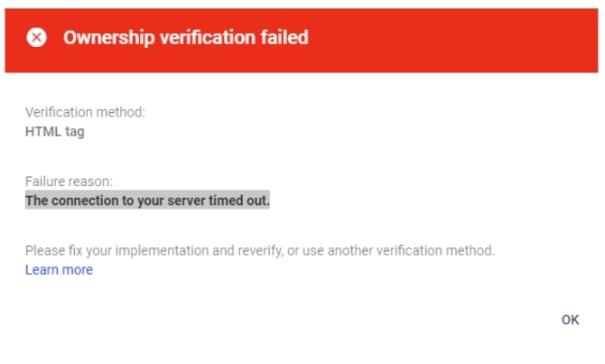Click the word "failed" in the banner title
605x364 pixels.
point(284,37)
